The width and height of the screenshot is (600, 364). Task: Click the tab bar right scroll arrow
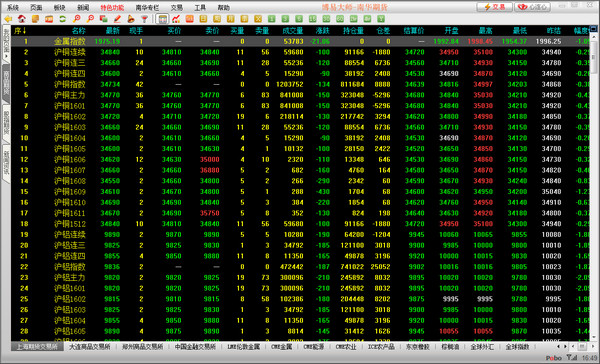click(x=565, y=347)
